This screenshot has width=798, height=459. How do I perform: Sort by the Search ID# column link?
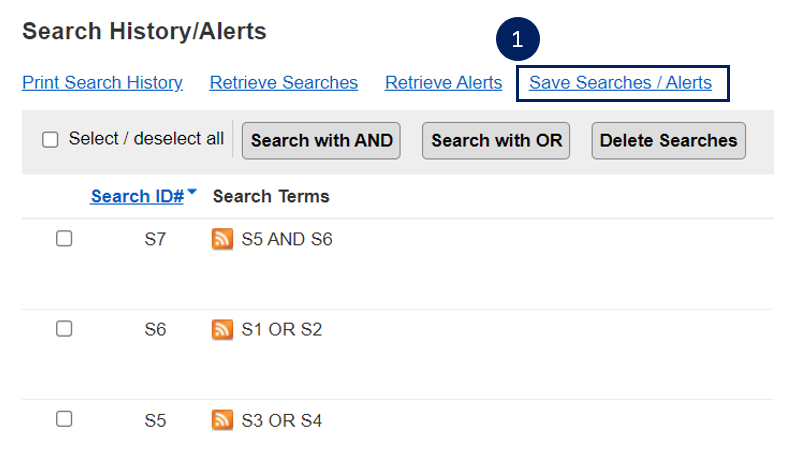pos(137,196)
